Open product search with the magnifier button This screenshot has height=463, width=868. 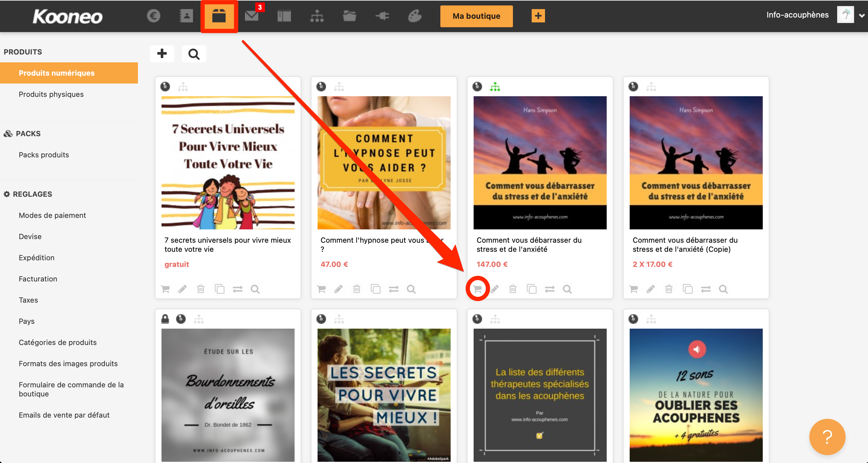194,54
